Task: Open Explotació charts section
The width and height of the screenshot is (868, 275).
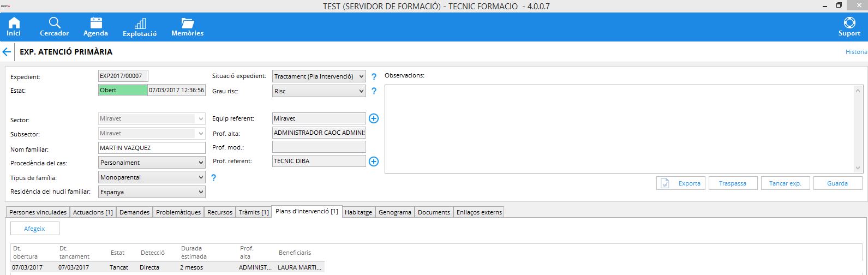Action: 140,27
